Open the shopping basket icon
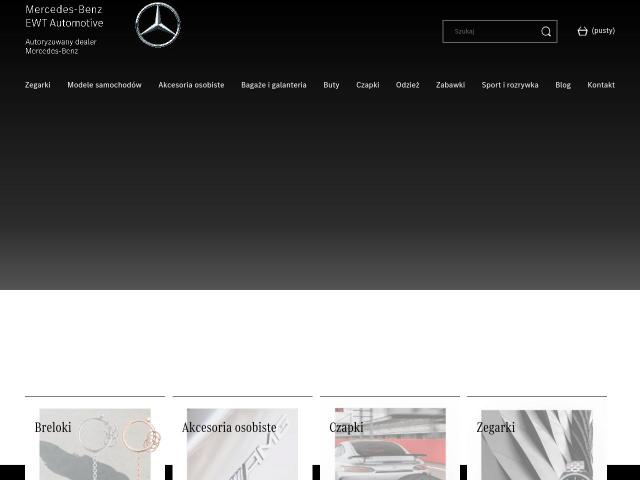 (582, 31)
